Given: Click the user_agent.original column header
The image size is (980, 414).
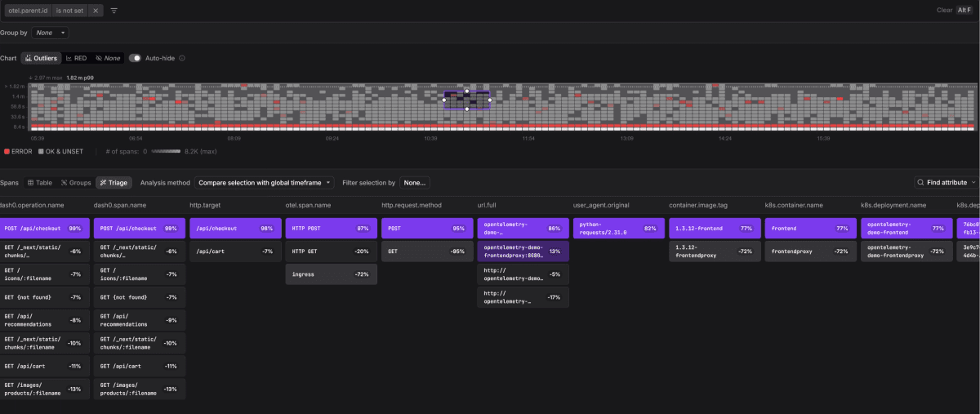Looking at the screenshot, I should (x=602, y=205).
